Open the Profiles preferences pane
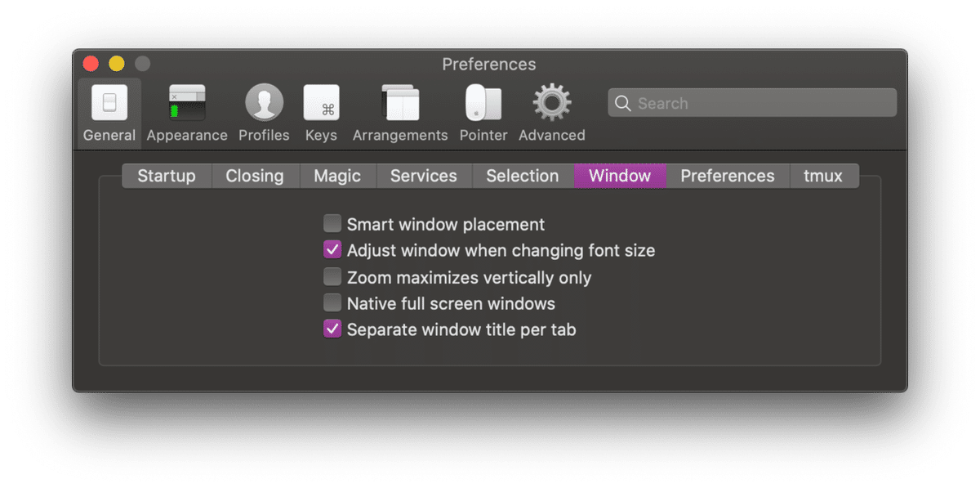 pos(264,113)
